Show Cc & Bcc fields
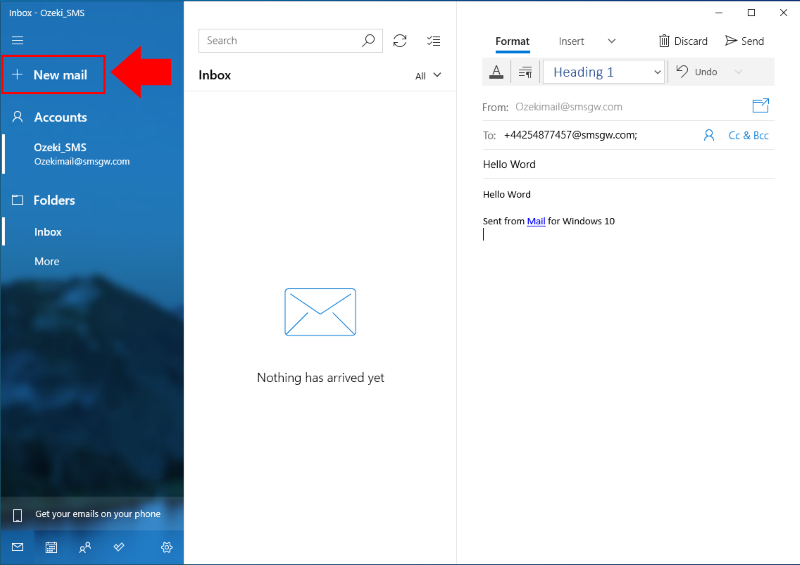Image resolution: width=800 pixels, height=565 pixels. click(x=748, y=135)
